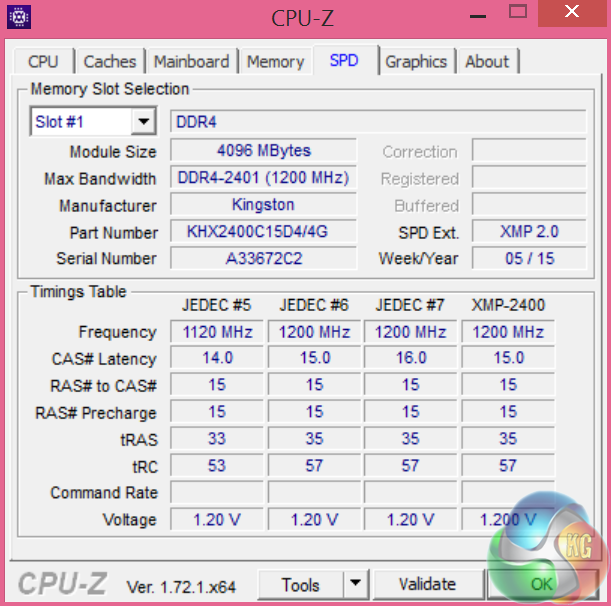Switch to the CPU tab

(x=43, y=62)
